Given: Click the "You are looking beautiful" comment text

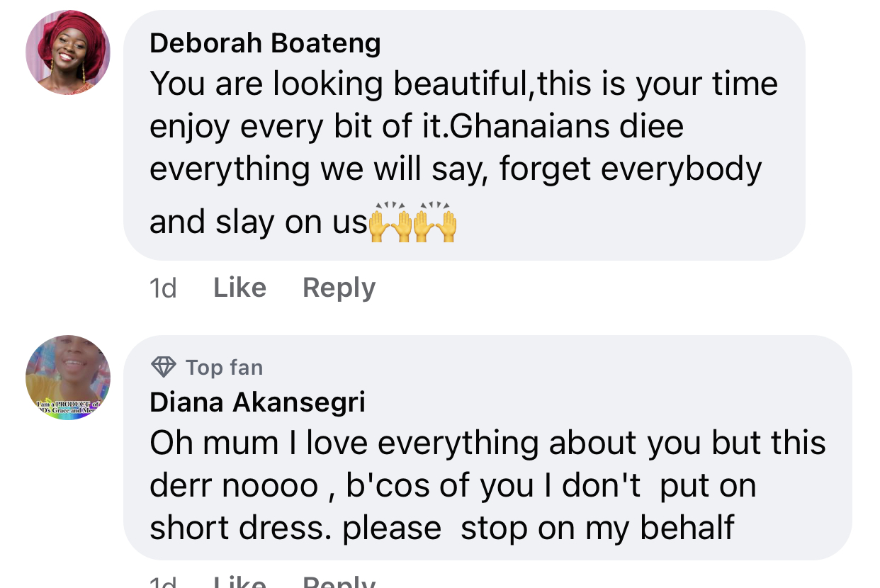Looking at the screenshot, I should pos(342,84).
